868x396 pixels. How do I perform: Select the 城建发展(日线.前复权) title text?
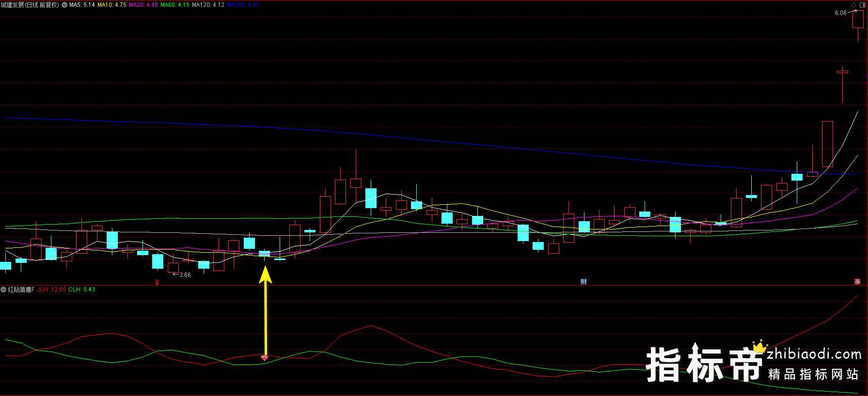pyautogui.click(x=30, y=5)
